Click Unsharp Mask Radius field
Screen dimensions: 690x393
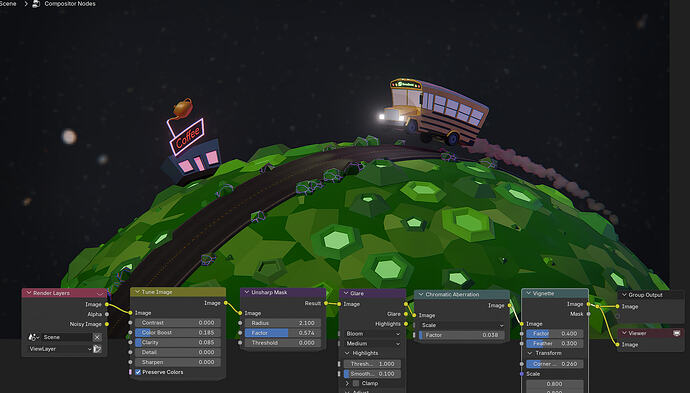click(x=283, y=323)
